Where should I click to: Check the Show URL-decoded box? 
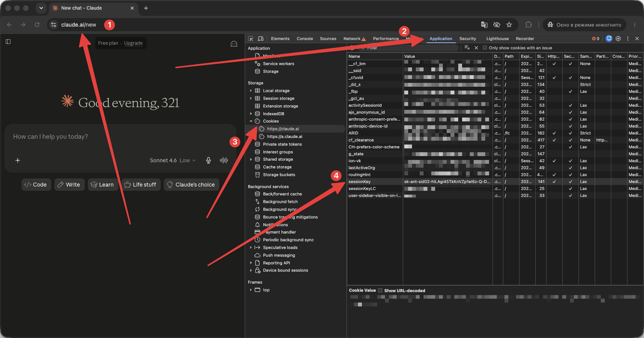coord(380,291)
